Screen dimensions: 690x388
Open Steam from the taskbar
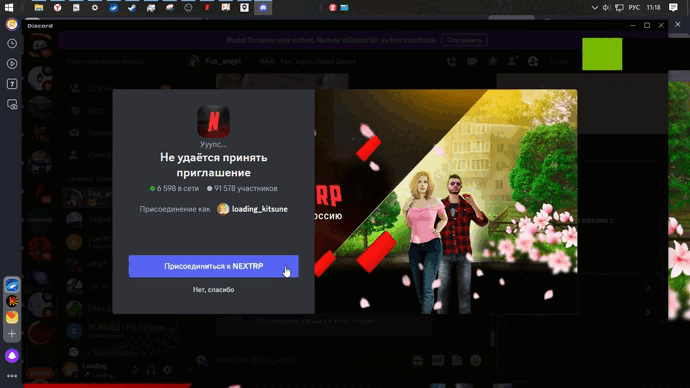pos(132,7)
